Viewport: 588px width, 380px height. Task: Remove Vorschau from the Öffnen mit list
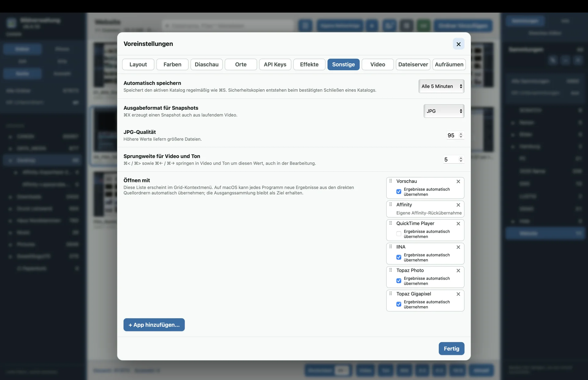tap(458, 181)
